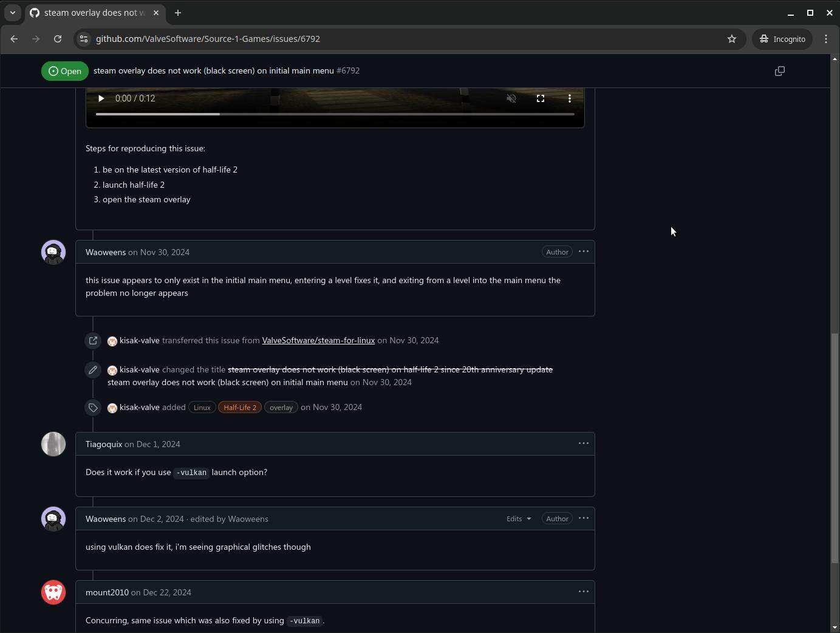840x633 pixels.
Task: Click the Author badge on Dec 2 comment
Action: tap(557, 519)
